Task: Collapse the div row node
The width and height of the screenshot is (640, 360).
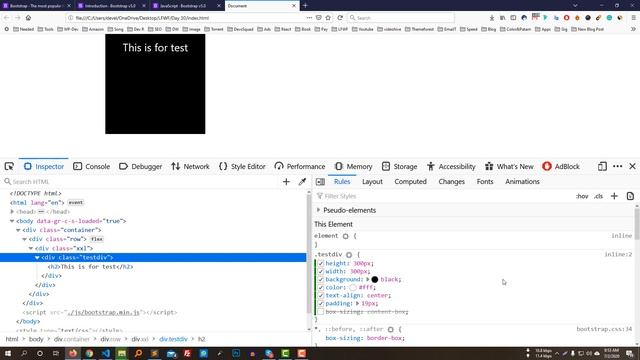Action: click(x=25, y=239)
